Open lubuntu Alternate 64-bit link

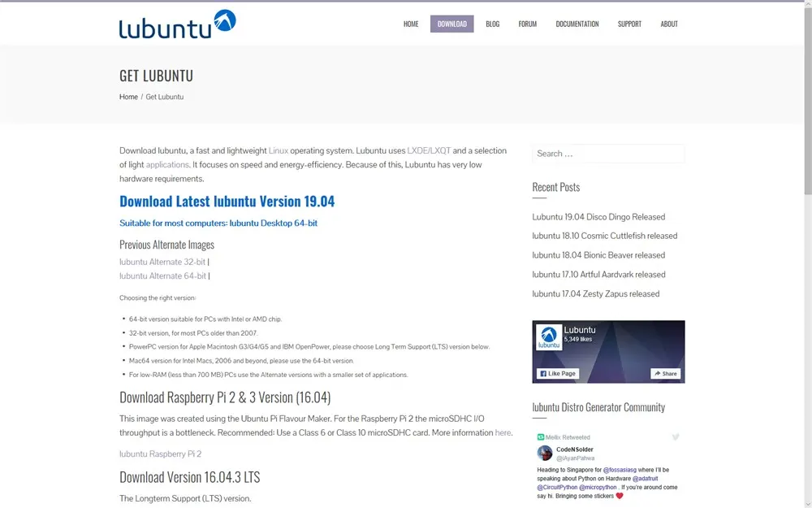click(x=162, y=276)
